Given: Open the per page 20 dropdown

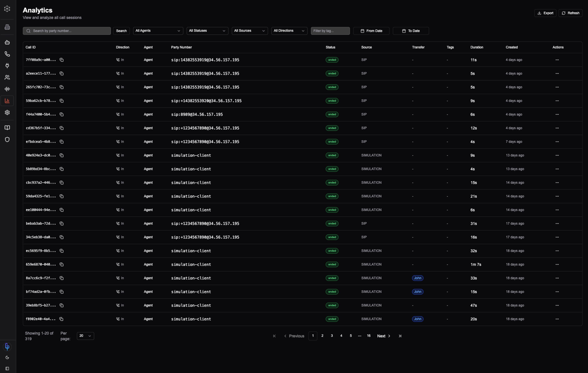Looking at the screenshot, I should pos(85,336).
